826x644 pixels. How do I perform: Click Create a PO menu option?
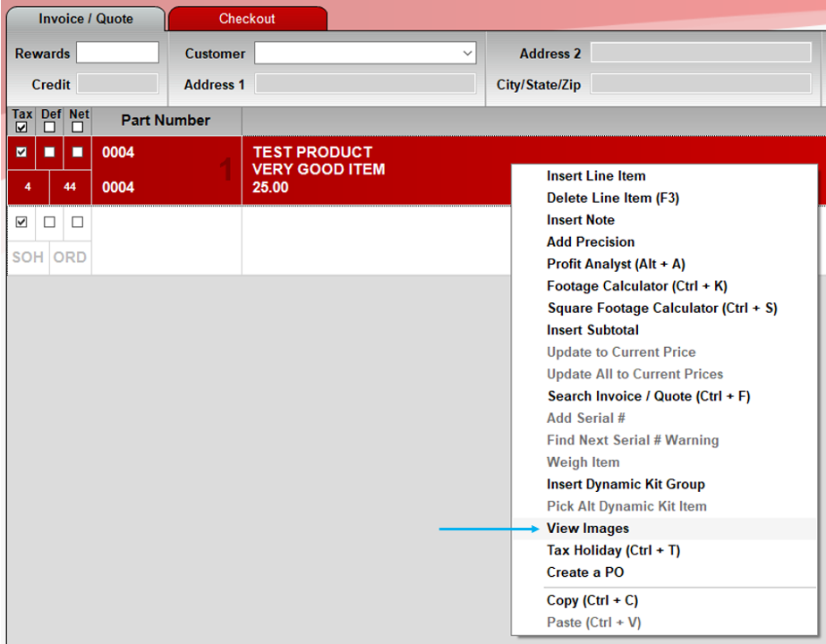tap(585, 572)
